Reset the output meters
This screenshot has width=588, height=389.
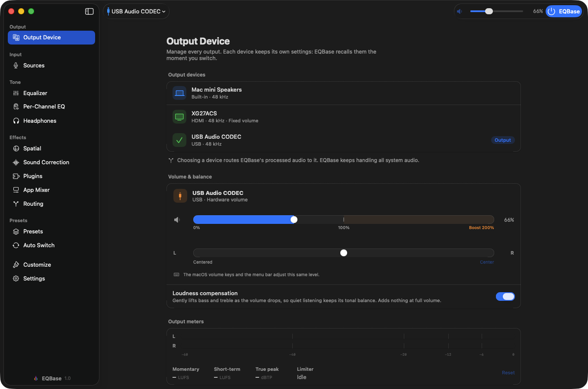[x=508, y=373]
